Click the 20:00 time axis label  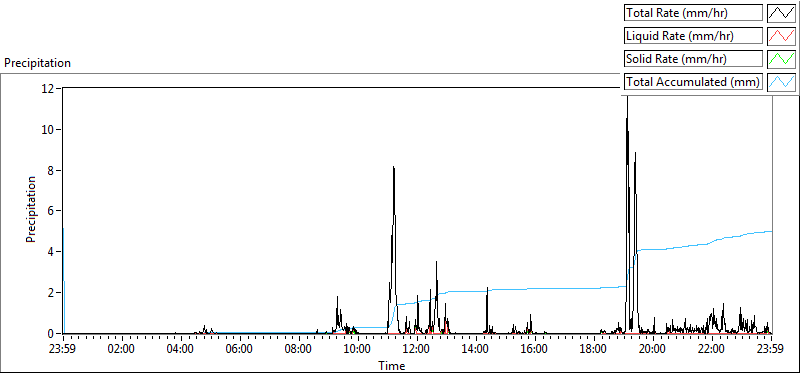(x=653, y=350)
